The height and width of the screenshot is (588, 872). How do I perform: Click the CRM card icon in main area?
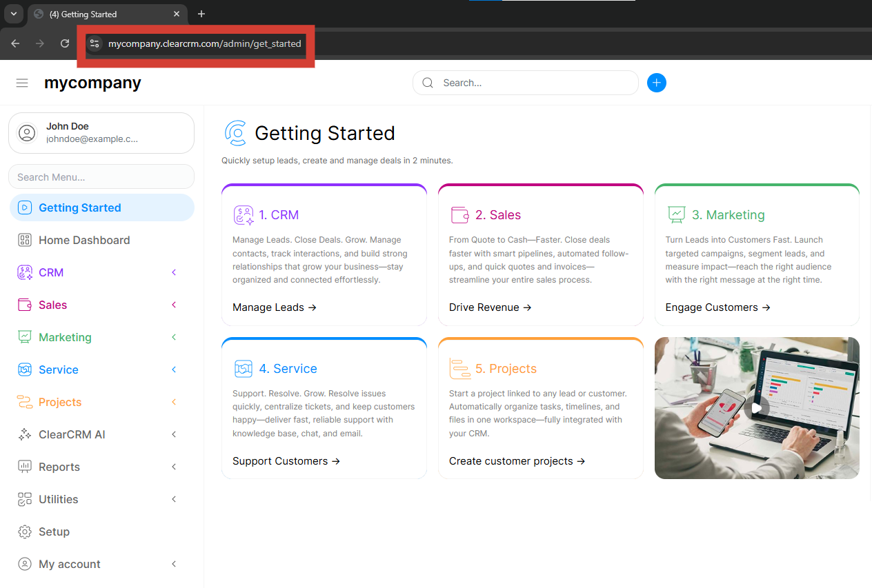tap(244, 215)
